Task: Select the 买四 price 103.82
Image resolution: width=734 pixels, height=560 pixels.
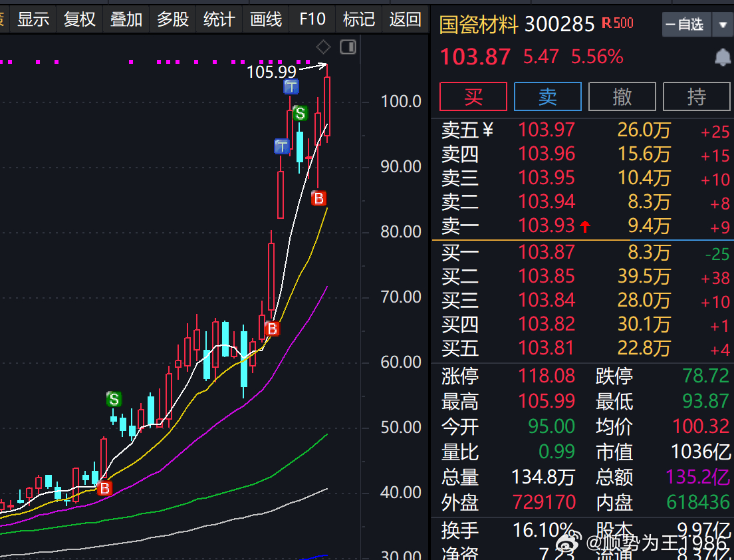Action: point(547,324)
